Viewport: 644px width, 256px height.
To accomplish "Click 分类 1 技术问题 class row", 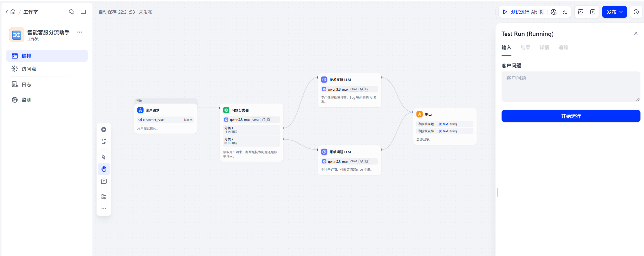I will (x=251, y=130).
